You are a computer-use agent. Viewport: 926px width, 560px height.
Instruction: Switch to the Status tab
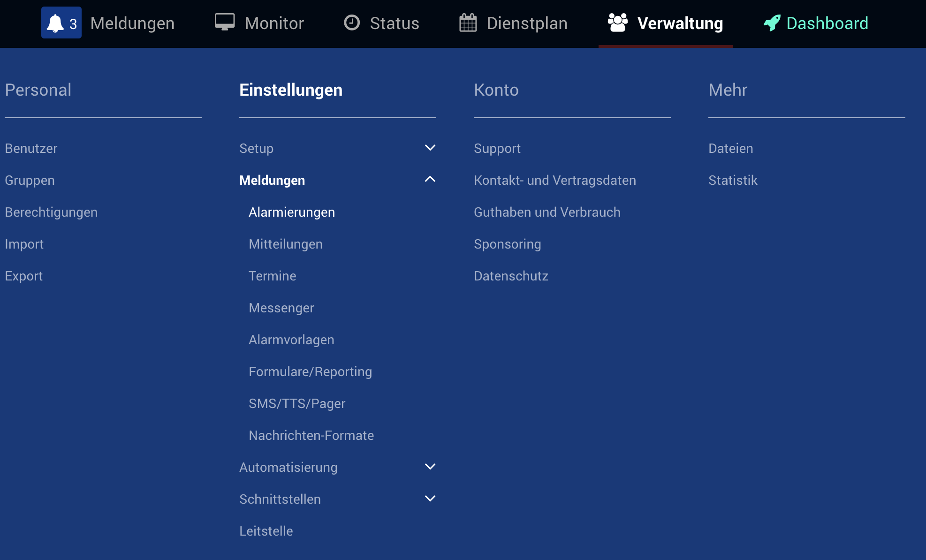coord(394,23)
